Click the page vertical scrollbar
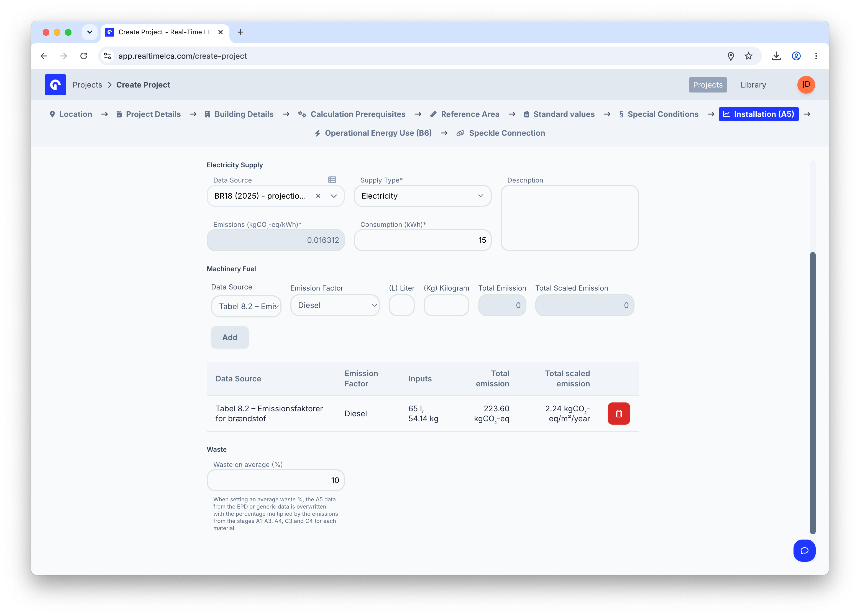 point(813,392)
